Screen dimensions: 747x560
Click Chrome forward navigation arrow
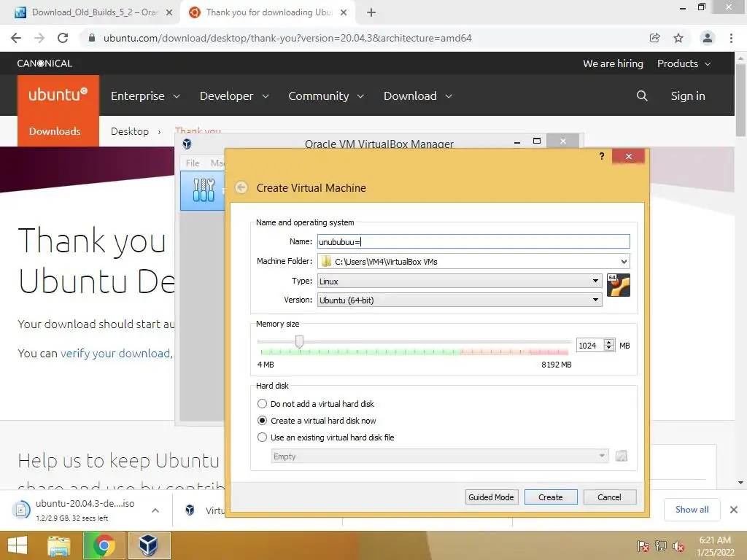(39, 38)
